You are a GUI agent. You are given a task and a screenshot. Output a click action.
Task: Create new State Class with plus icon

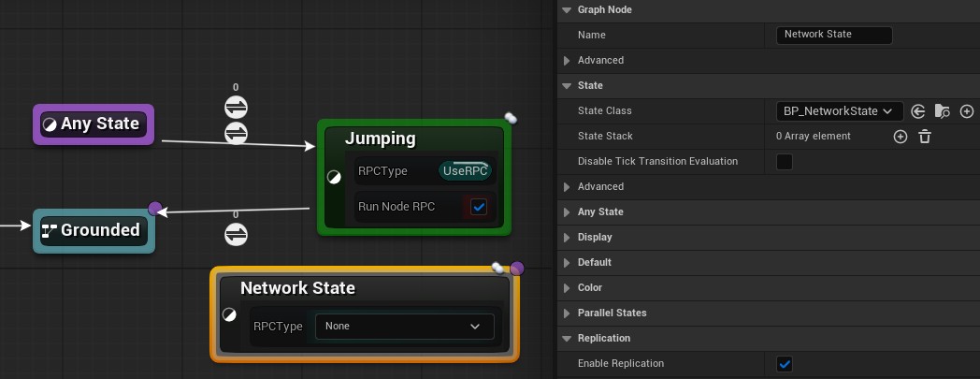point(967,111)
